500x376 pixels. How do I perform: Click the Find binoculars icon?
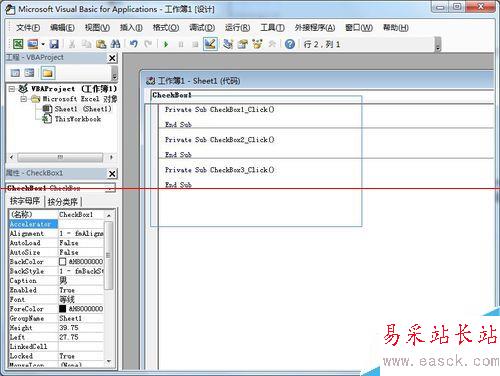[x=115, y=44]
